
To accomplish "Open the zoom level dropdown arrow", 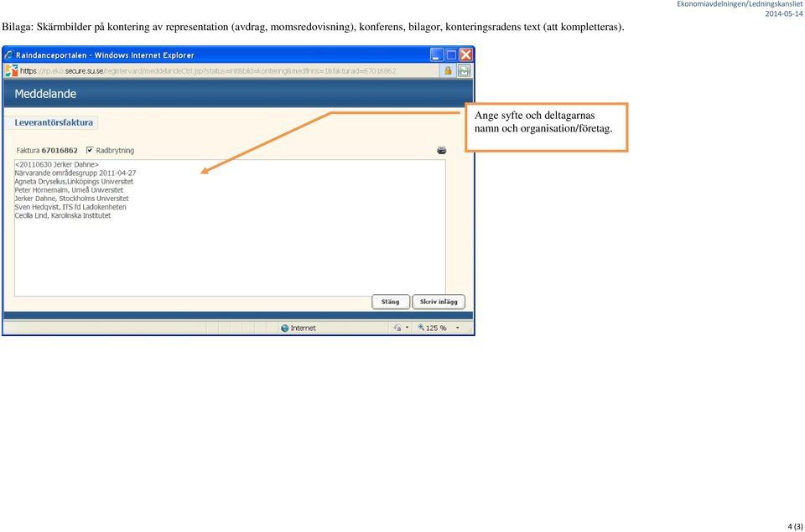I will click(x=458, y=328).
